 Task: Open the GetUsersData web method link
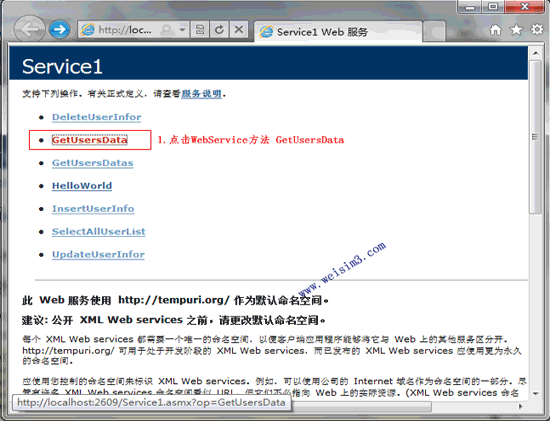pos(89,140)
